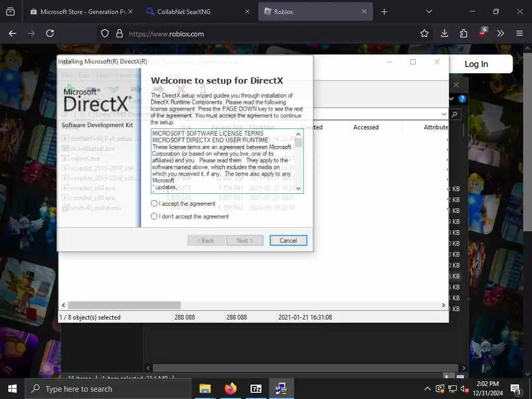
Task: Click the license agreement scrollbar thumb
Action: pyautogui.click(x=298, y=142)
